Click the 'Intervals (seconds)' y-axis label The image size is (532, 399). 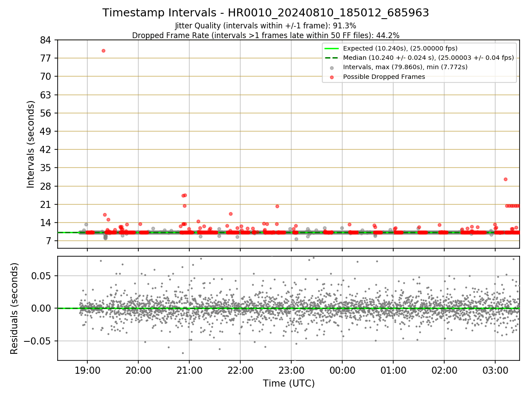click(x=31, y=144)
